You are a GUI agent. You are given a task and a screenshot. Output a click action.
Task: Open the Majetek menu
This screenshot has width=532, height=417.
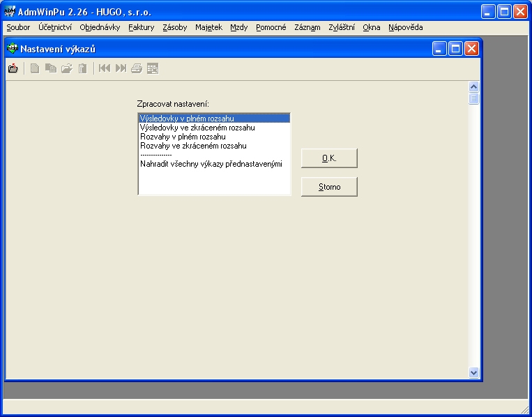[208, 27]
